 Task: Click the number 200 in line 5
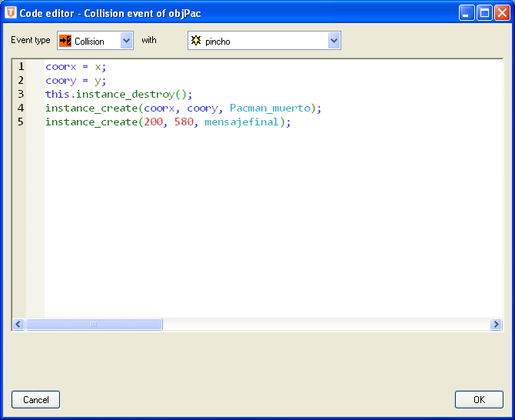tap(154, 122)
